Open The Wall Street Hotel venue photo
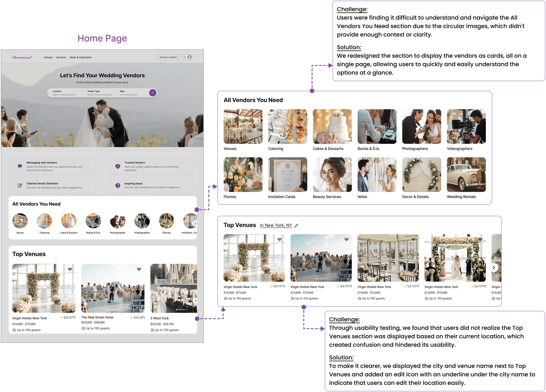The height and width of the screenshot is (392, 546). pyautogui.click(x=113, y=288)
